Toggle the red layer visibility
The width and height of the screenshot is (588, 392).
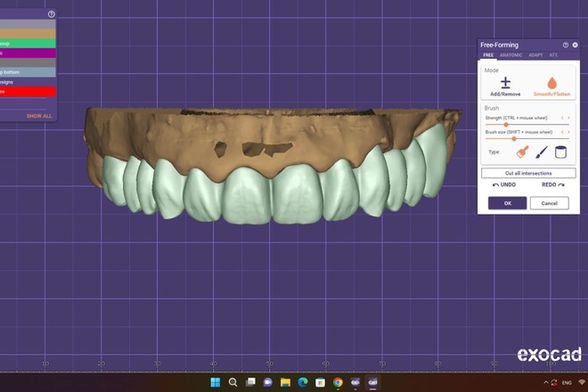click(x=27, y=91)
